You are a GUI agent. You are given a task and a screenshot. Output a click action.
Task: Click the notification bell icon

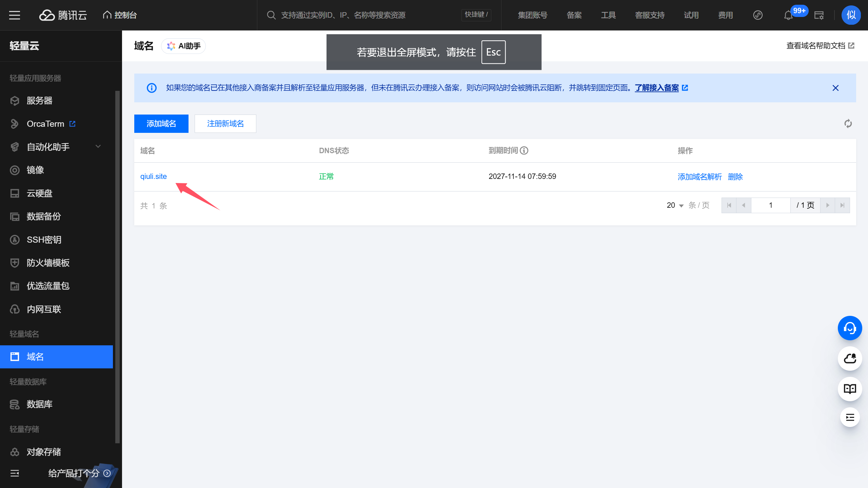tap(788, 15)
